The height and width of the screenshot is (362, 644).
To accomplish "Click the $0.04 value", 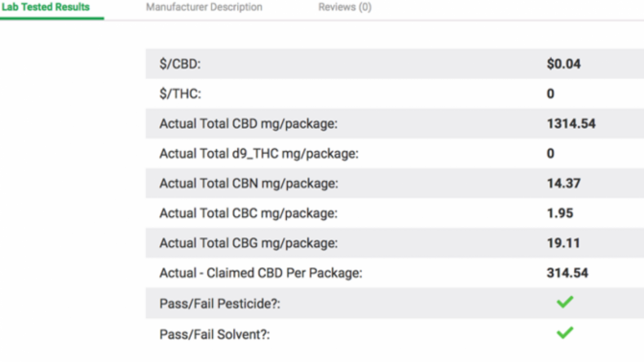I will pyautogui.click(x=563, y=64).
